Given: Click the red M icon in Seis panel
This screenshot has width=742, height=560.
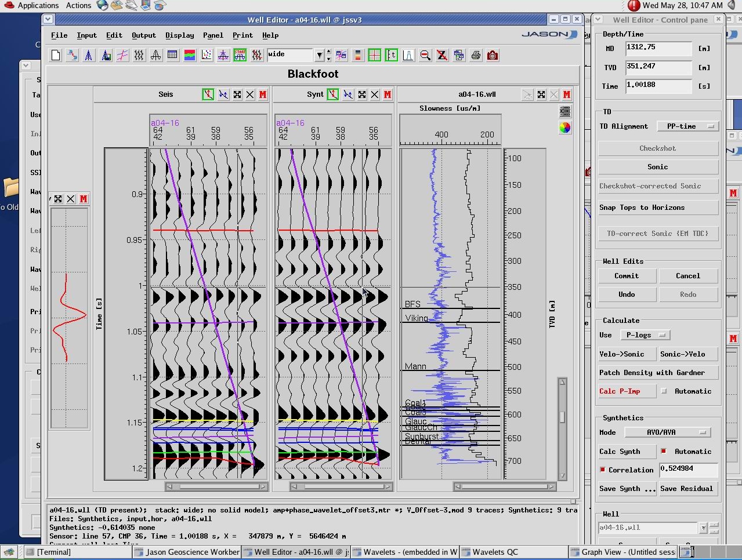Looking at the screenshot, I should pyautogui.click(x=263, y=94).
